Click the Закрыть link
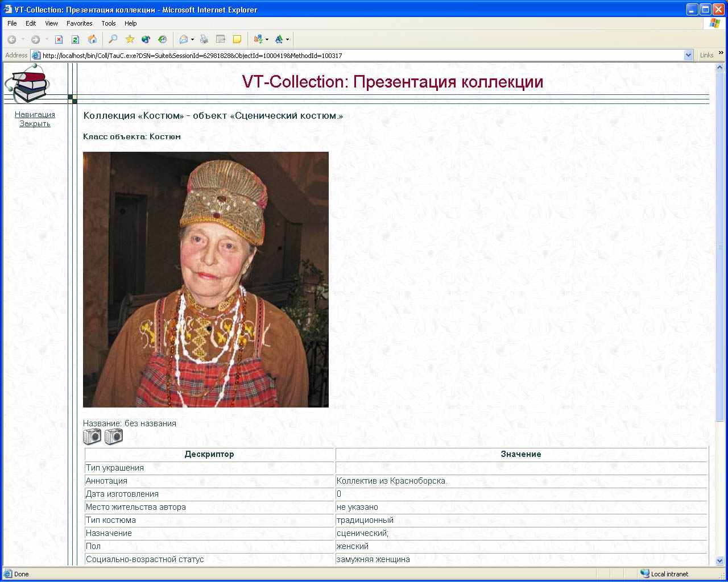728x582 pixels. 35,124
